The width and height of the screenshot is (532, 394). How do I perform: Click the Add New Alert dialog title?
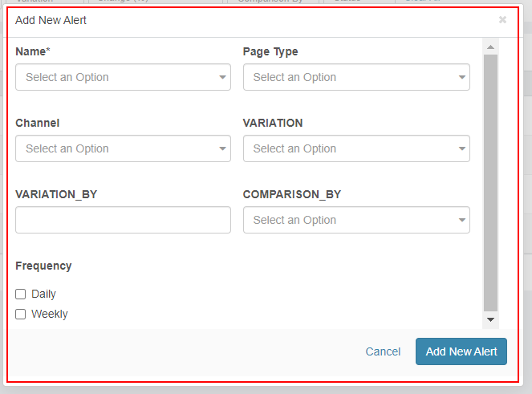point(51,20)
